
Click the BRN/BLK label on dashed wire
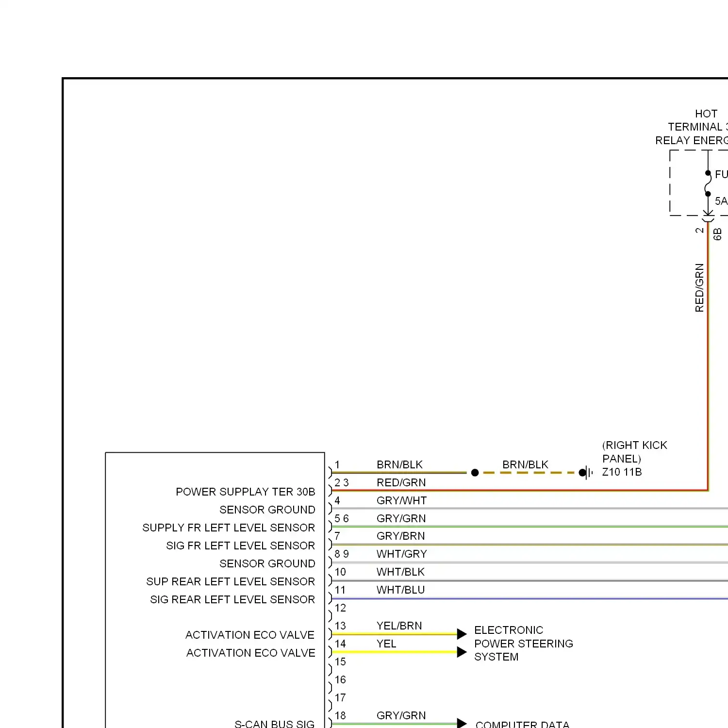point(525,464)
